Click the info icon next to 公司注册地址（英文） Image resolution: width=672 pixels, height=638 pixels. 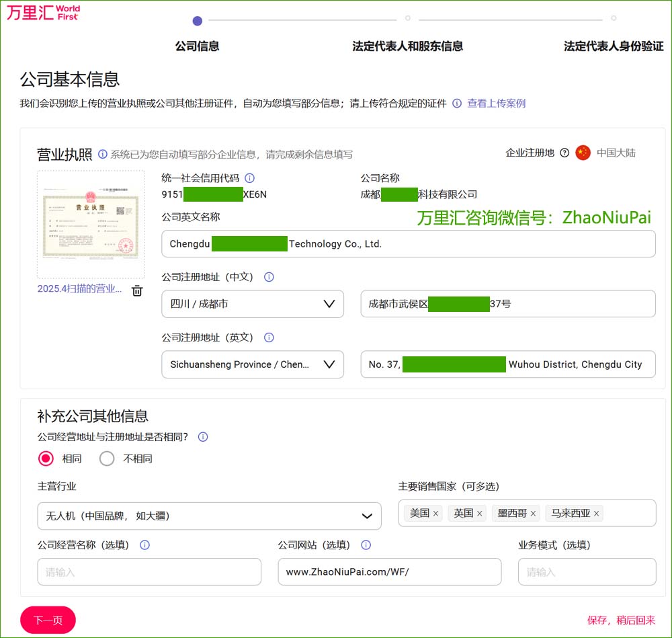click(x=269, y=337)
